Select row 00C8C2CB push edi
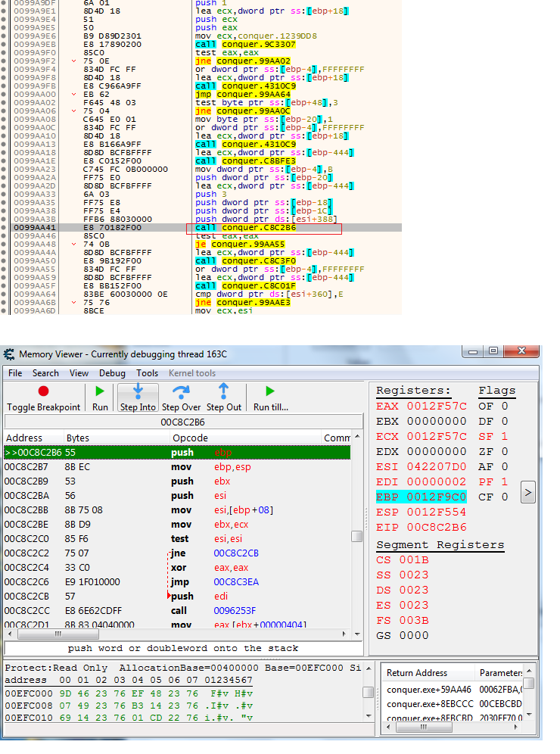 tap(177, 597)
